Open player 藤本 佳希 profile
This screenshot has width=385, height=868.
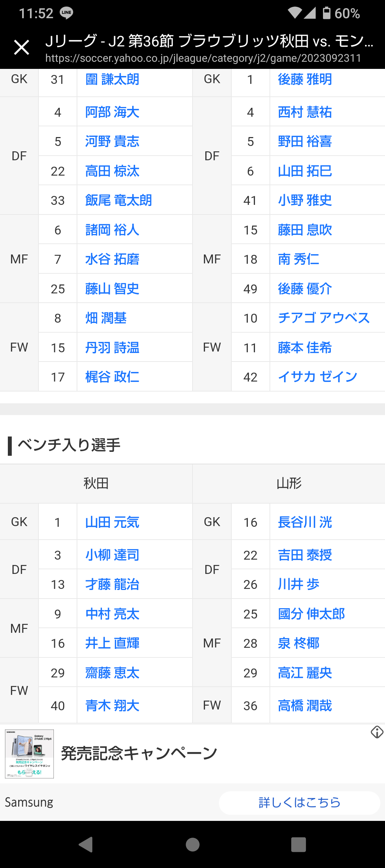pos(305,348)
